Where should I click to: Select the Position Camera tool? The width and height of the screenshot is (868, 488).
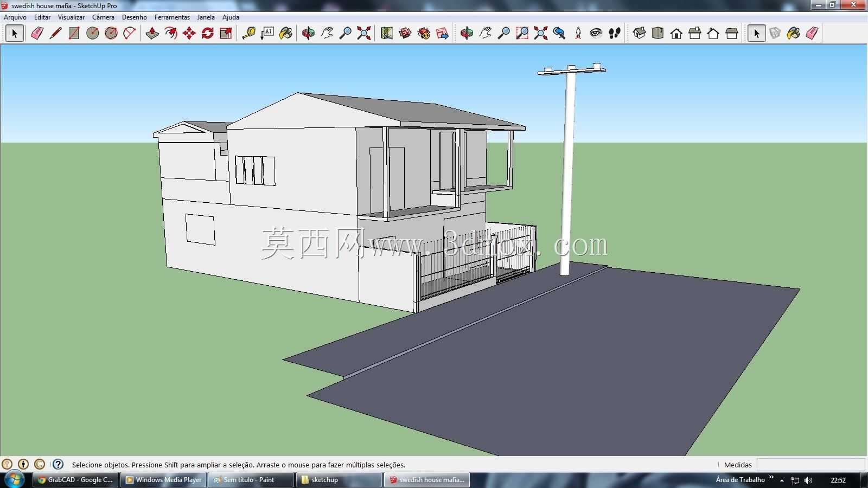[578, 34]
